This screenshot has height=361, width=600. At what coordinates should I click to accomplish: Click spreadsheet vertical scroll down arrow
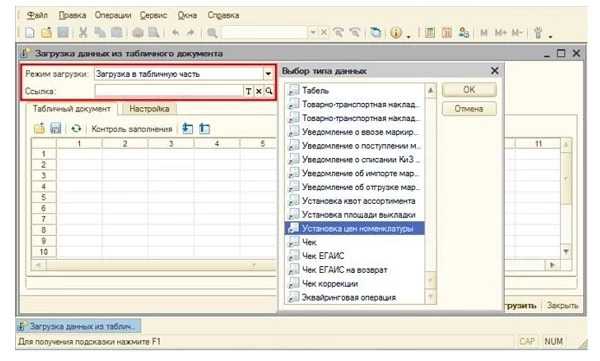[566, 252]
